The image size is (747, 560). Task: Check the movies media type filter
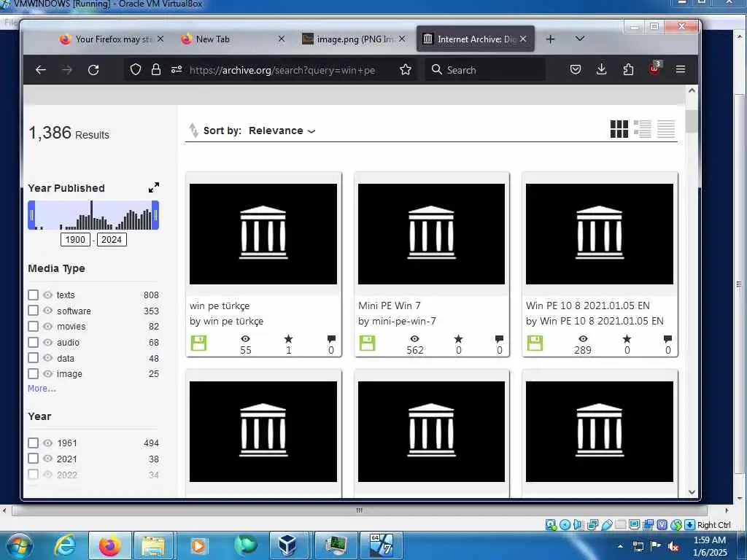coord(33,326)
